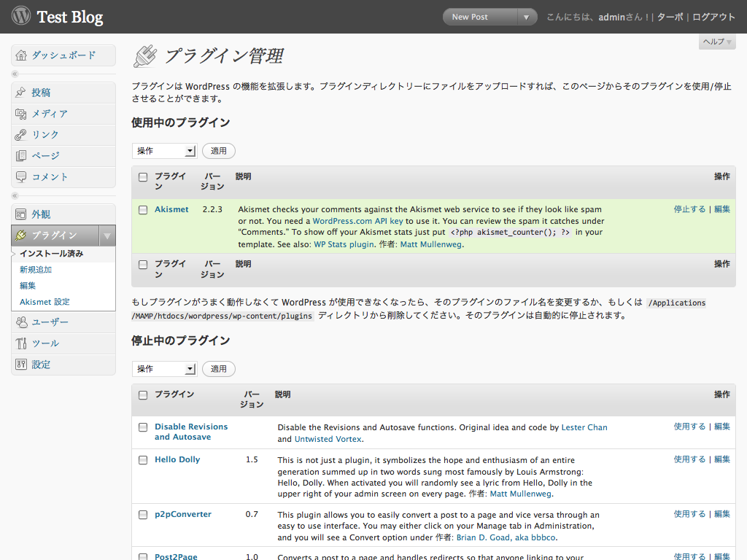
Task: Open the Akismet 設定 submenu item
Action: click(x=44, y=302)
